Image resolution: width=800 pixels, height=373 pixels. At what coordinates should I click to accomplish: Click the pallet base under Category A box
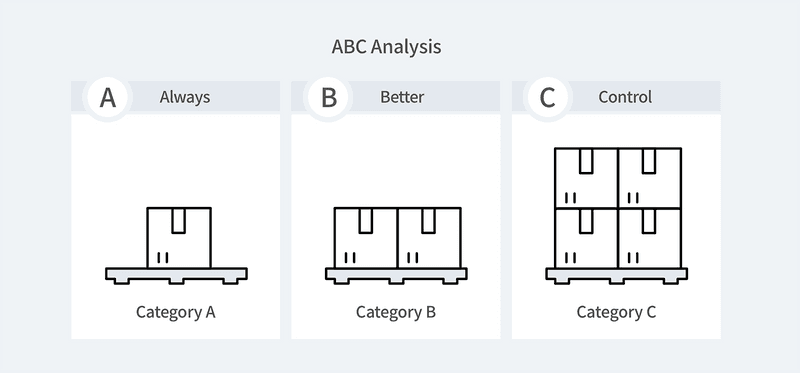[176, 276]
